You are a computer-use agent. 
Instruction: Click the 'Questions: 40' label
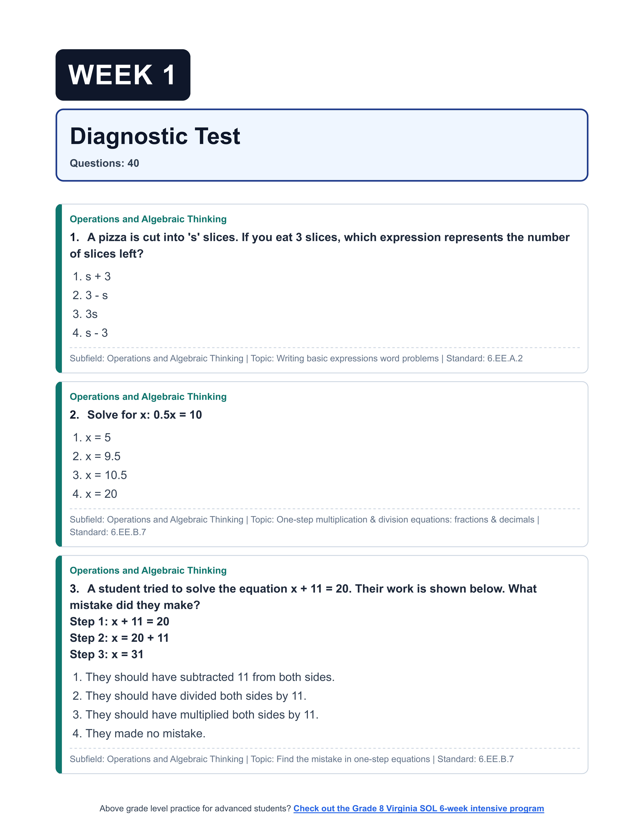pyautogui.click(x=104, y=163)
